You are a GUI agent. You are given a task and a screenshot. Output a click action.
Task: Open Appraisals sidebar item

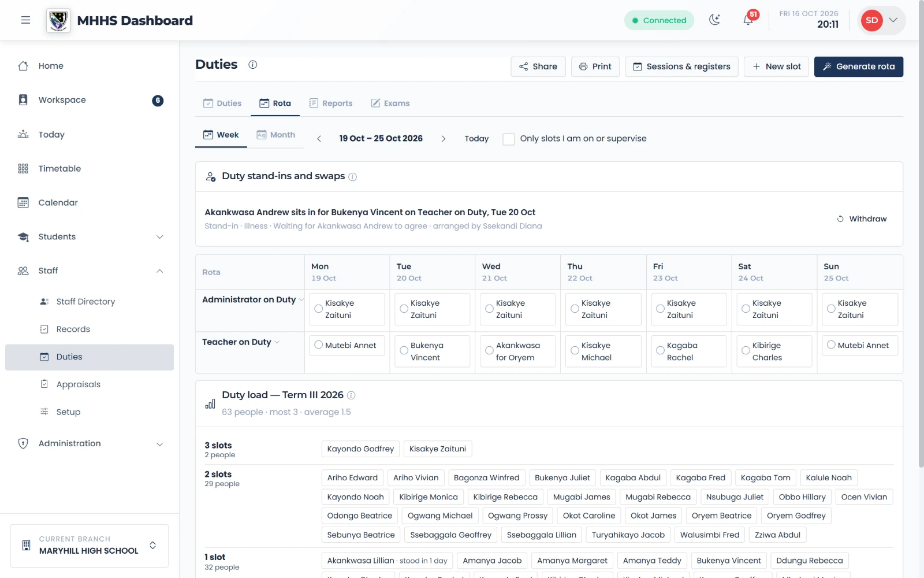(x=90, y=384)
